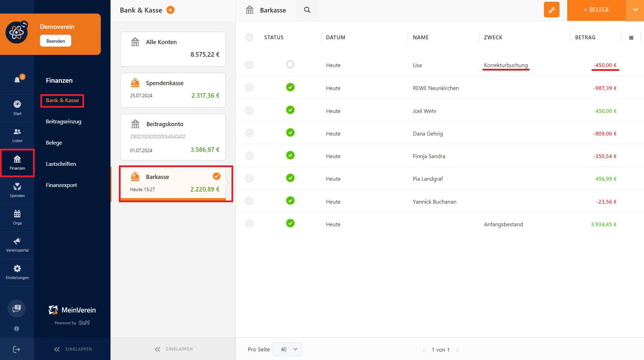The image size is (644, 360).
Task: Click green status check for Dana Gehrig
Action: pyautogui.click(x=290, y=132)
